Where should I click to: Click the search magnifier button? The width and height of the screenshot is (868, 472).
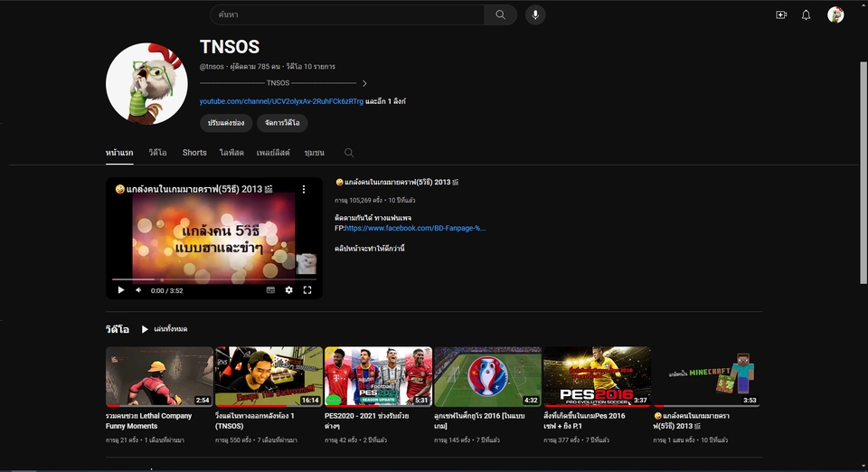pyautogui.click(x=500, y=15)
